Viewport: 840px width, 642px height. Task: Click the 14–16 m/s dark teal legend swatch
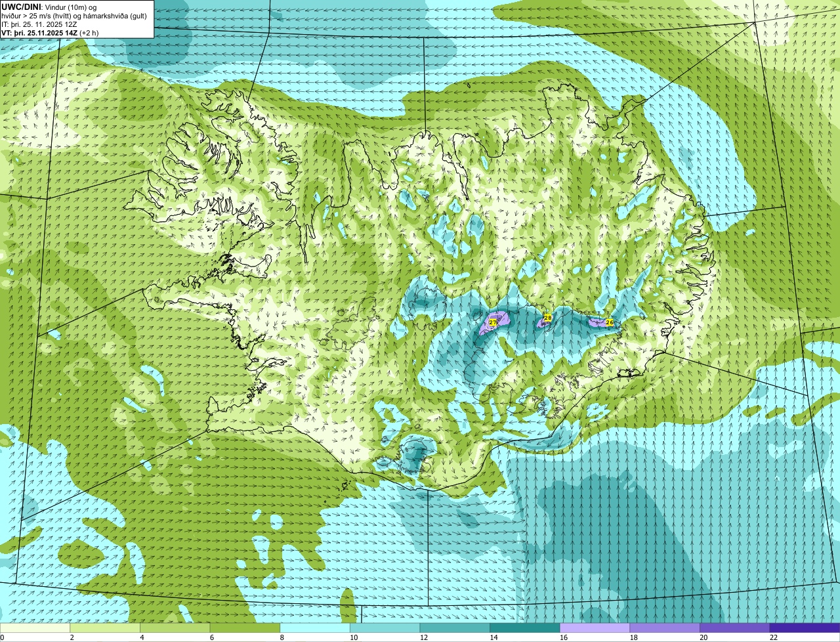[x=525, y=628]
